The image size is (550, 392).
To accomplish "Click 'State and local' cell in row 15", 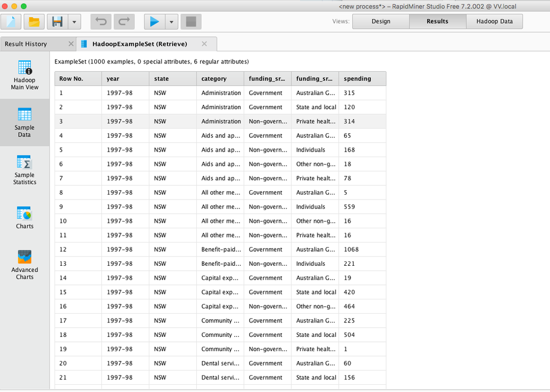I will (315, 292).
